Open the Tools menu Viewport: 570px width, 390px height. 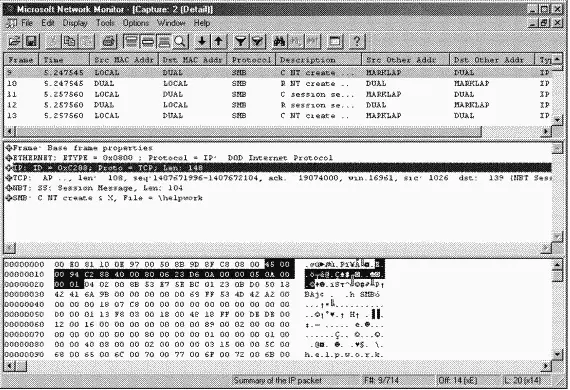pos(105,23)
